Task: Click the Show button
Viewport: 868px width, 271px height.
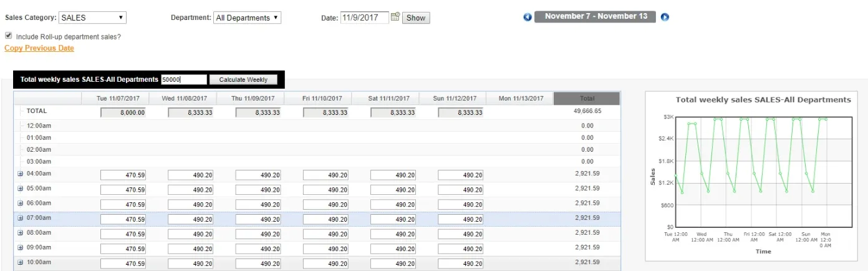Action: (x=416, y=18)
